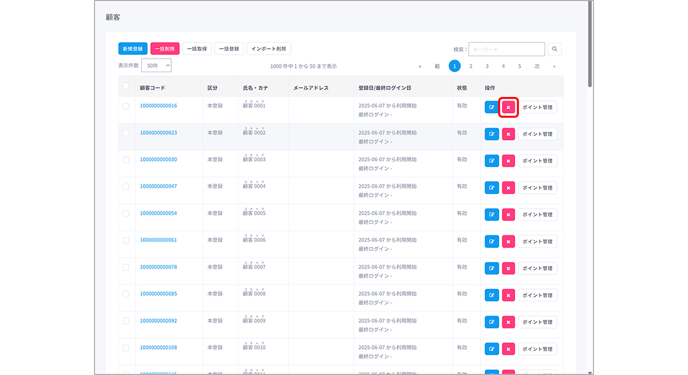
Task: Click the edit icon for customer 1000000000016
Action: pos(491,107)
